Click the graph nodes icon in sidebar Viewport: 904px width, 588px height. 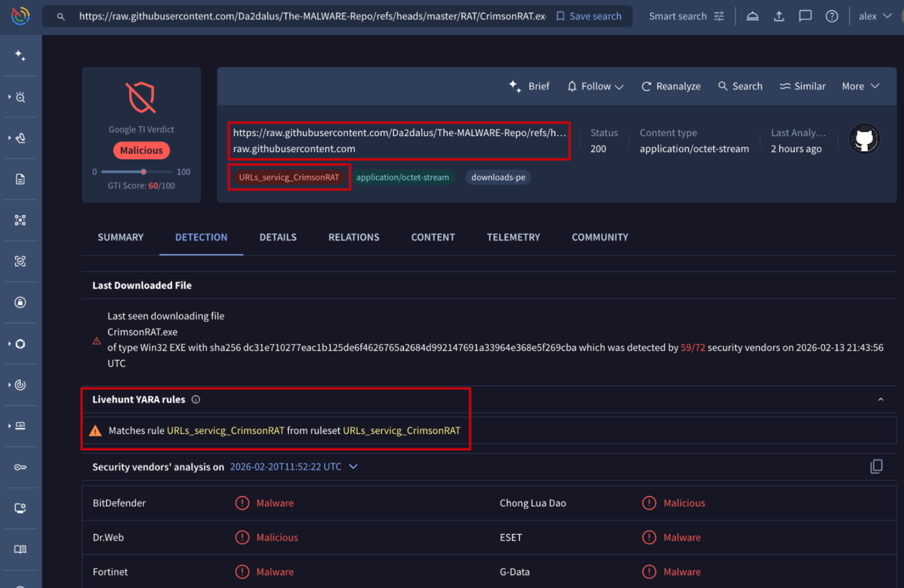[x=20, y=220]
